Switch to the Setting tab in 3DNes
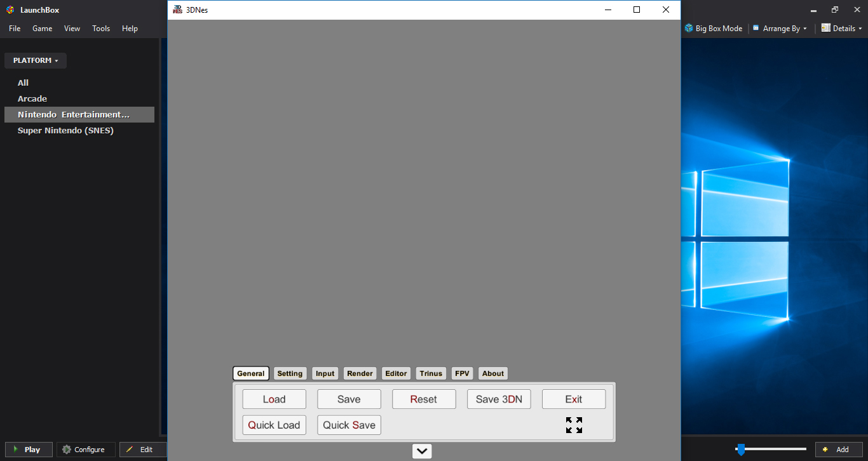The image size is (868, 461). 290,373
